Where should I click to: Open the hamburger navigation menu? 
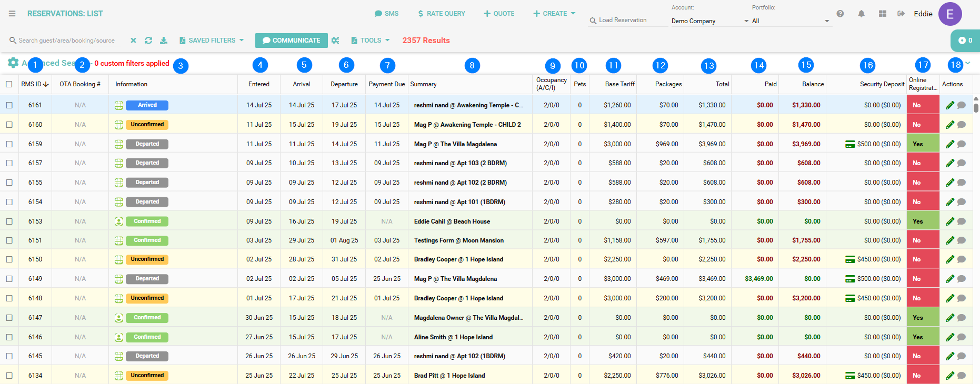(12, 14)
